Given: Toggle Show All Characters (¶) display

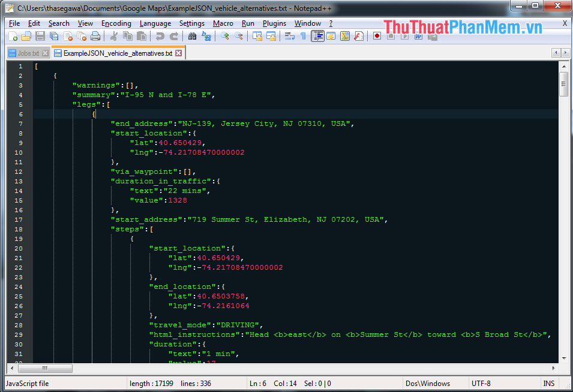Looking at the screenshot, I should (x=303, y=36).
